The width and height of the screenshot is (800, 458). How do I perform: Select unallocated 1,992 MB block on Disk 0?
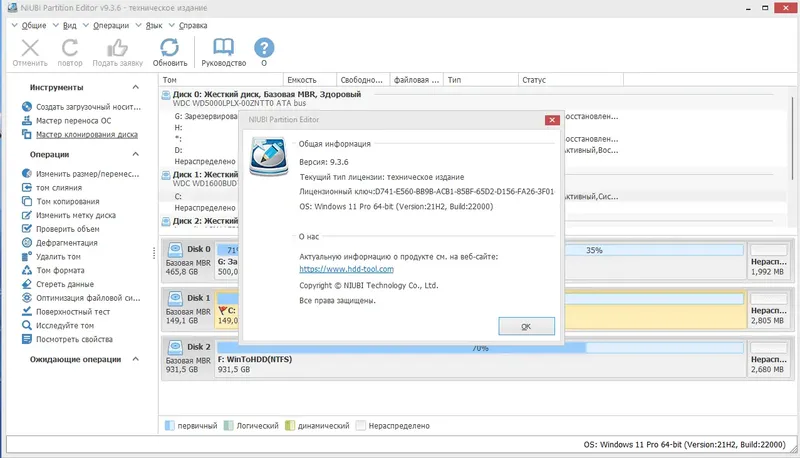click(768, 261)
